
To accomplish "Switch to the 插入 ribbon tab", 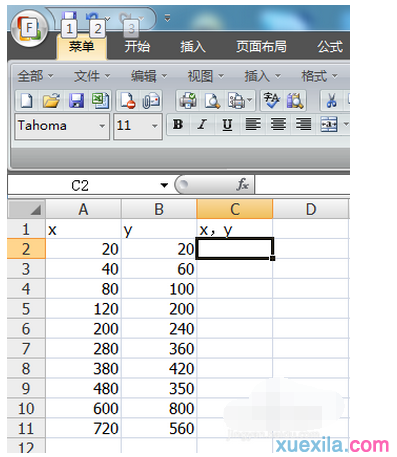I will [x=193, y=46].
